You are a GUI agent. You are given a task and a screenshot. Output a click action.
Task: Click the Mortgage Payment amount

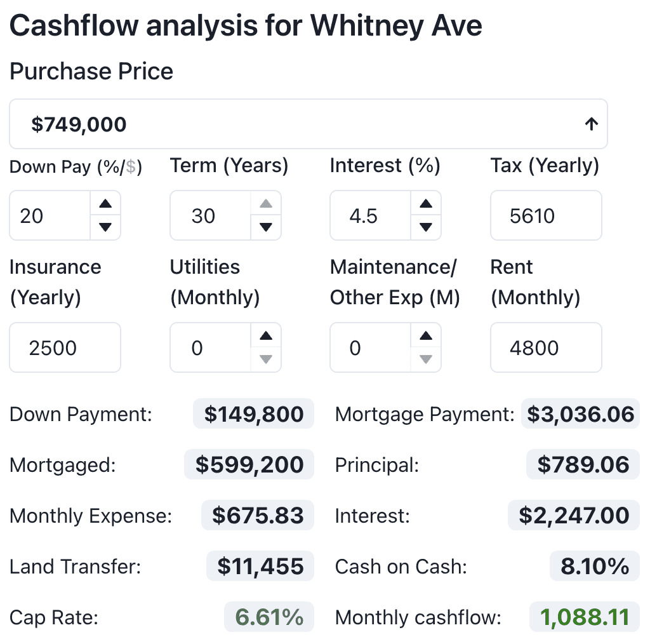pyautogui.click(x=580, y=414)
